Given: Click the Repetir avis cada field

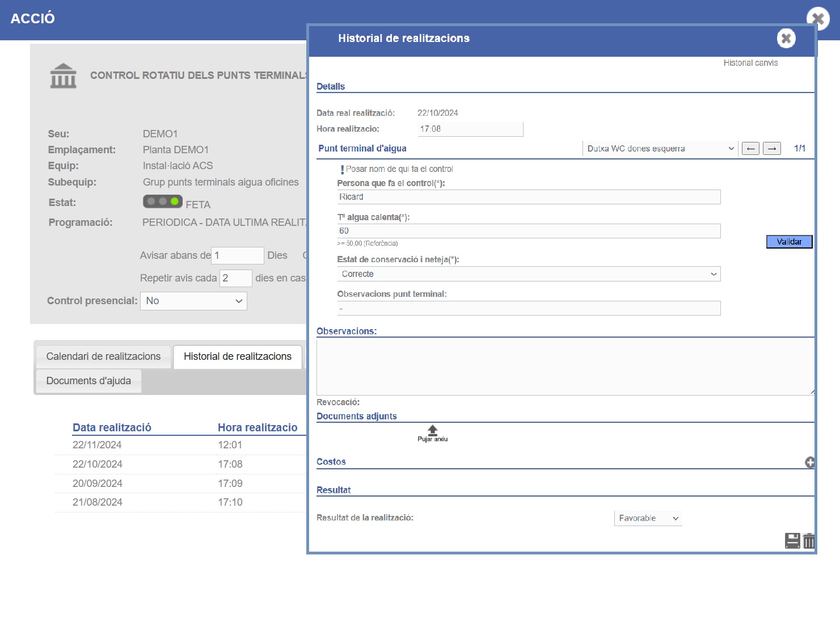Looking at the screenshot, I should coord(235,278).
